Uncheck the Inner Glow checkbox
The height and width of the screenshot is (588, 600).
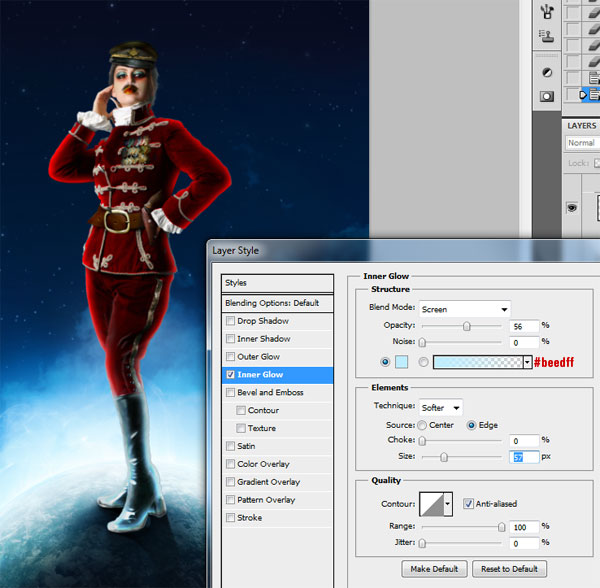[x=230, y=375]
